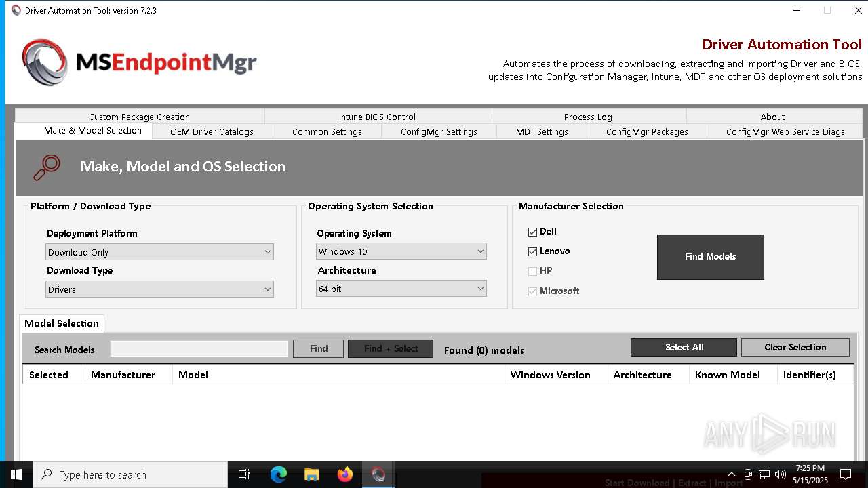This screenshot has height=488, width=868.
Task: Open the Download Type dropdown
Action: pyautogui.click(x=159, y=289)
